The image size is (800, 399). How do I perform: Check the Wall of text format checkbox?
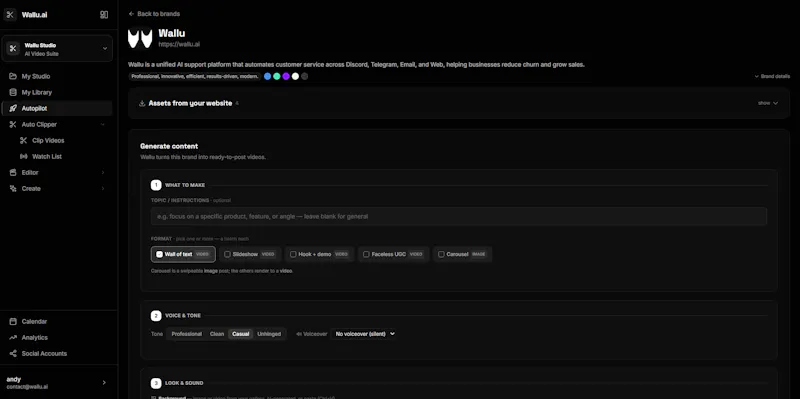click(160, 254)
